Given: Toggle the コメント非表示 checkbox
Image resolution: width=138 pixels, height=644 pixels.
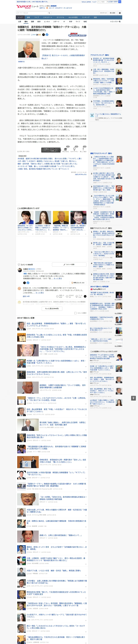Looking at the screenshot, I should point(75,313).
